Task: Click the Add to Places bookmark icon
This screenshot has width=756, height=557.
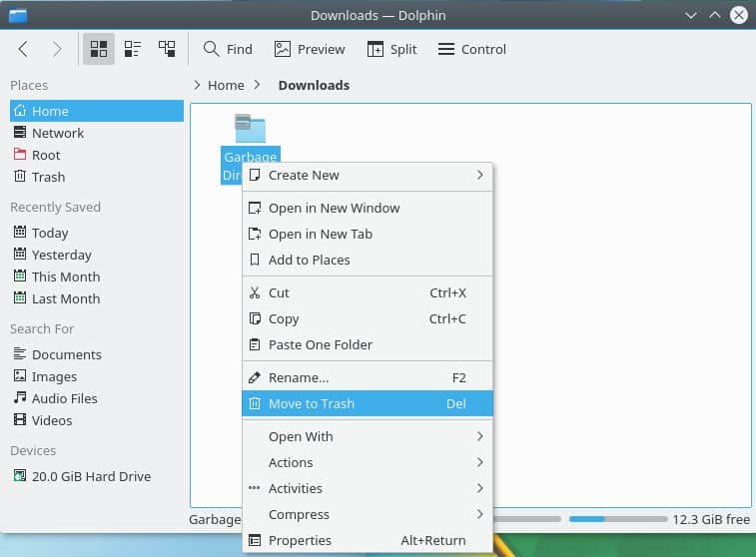Action: 255,260
